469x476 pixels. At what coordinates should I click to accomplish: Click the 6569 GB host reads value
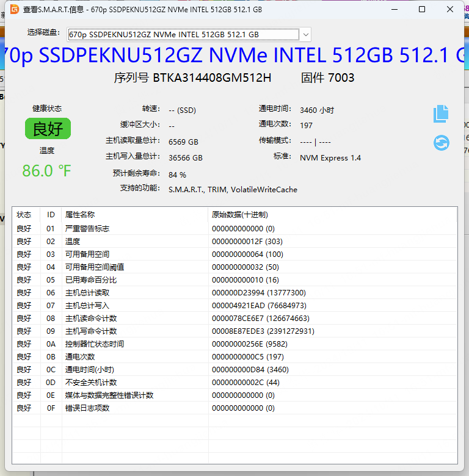point(183,142)
